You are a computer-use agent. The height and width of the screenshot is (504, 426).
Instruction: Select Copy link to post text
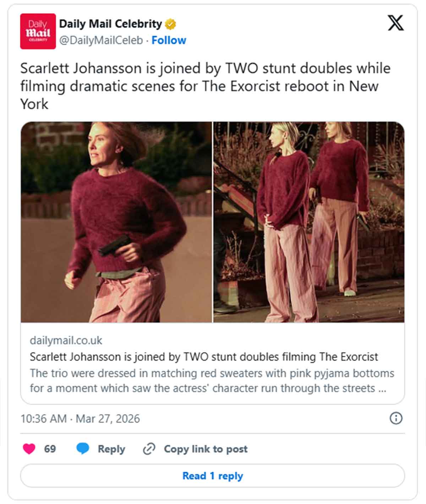click(206, 449)
